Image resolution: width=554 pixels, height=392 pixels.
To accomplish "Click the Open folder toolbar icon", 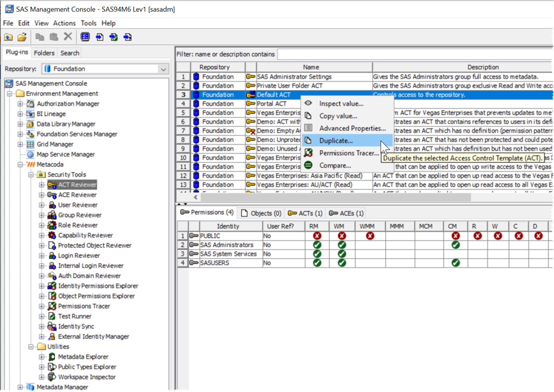I will [22, 36].
